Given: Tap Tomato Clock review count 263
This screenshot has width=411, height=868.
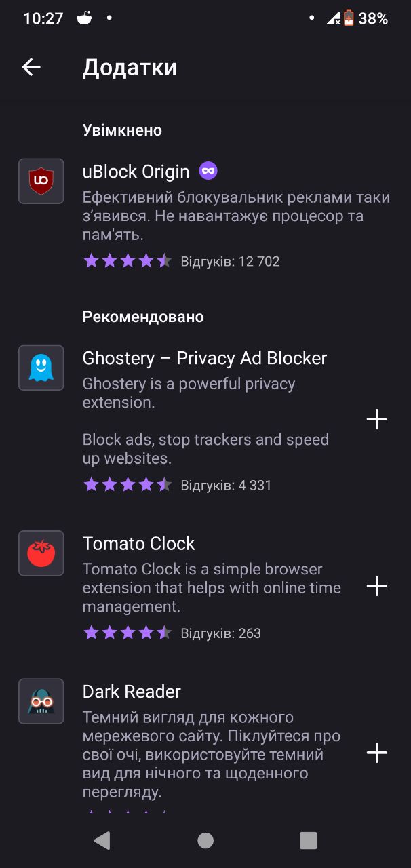Looking at the screenshot, I should (x=220, y=633).
